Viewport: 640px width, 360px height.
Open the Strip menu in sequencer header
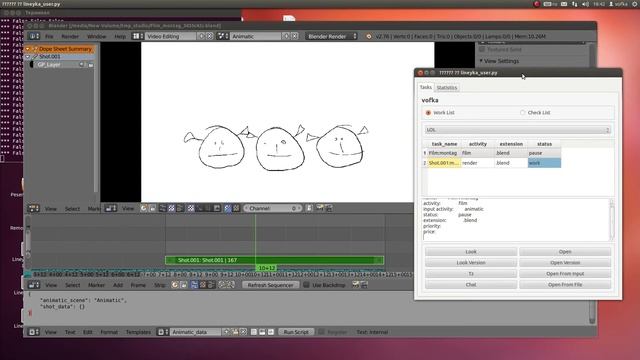(x=160, y=285)
